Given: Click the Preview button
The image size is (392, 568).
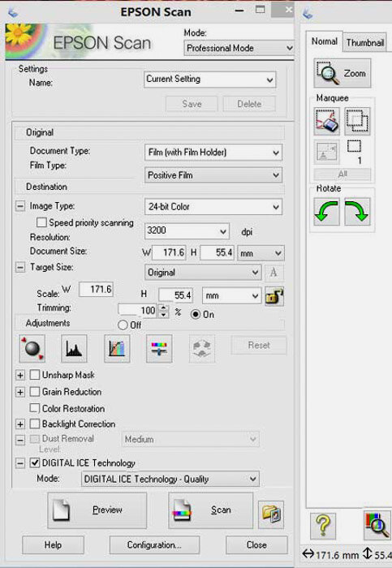Looking at the screenshot, I should (97, 510).
